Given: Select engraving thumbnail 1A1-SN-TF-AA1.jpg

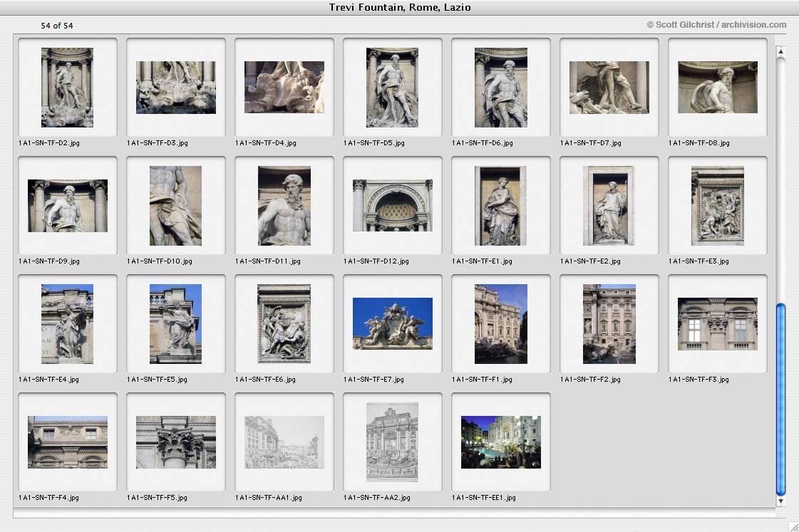Looking at the screenshot, I should (x=284, y=442).
